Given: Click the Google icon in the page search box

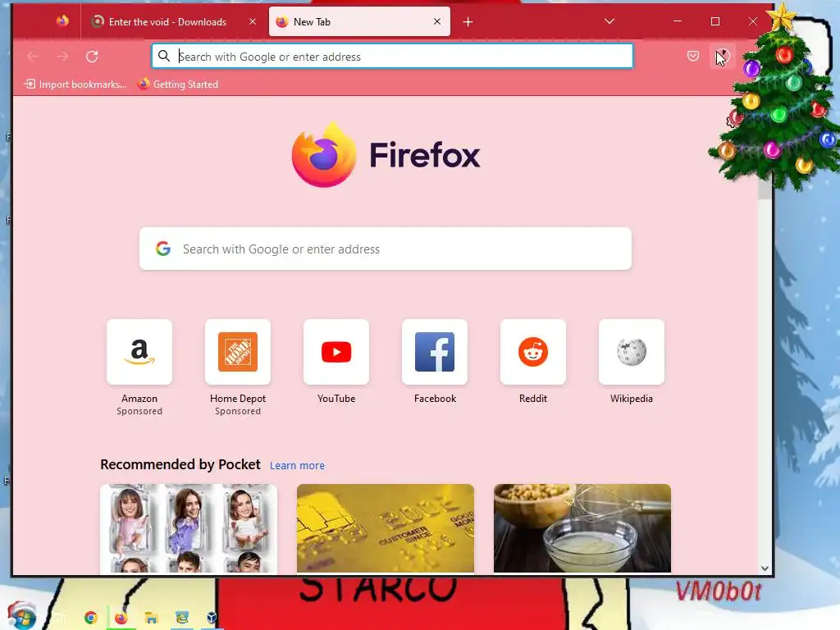Looking at the screenshot, I should tap(163, 249).
